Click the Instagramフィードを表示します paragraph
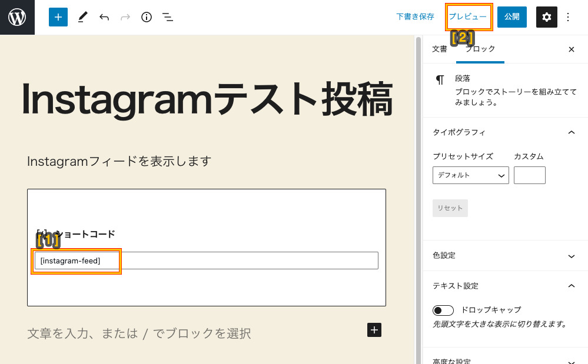This screenshot has height=364, width=588. (x=119, y=161)
